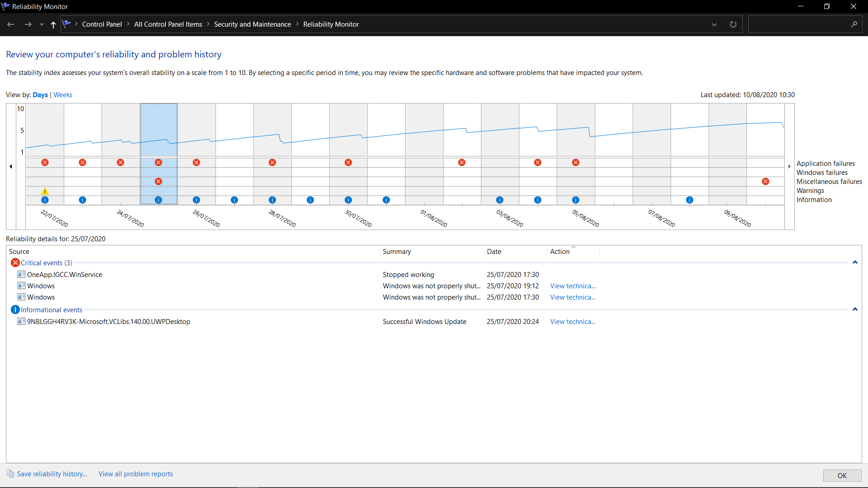This screenshot has width=868, height=488.
Task: Open recent locations dropdown arrow
Action: coord(42,24)
